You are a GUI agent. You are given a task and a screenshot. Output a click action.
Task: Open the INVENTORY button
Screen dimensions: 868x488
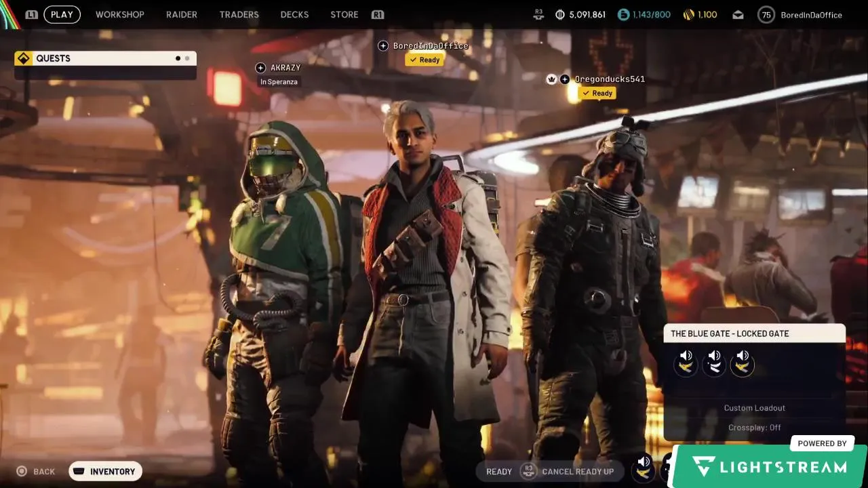[105, 471]
